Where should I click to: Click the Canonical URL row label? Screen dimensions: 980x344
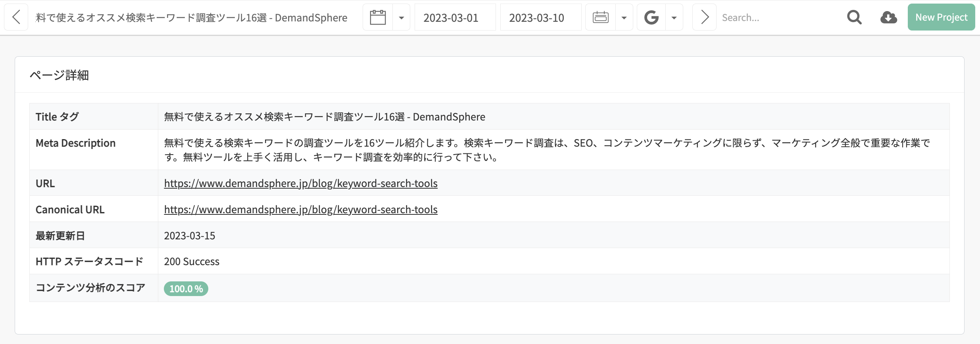(x=70, y=210)
